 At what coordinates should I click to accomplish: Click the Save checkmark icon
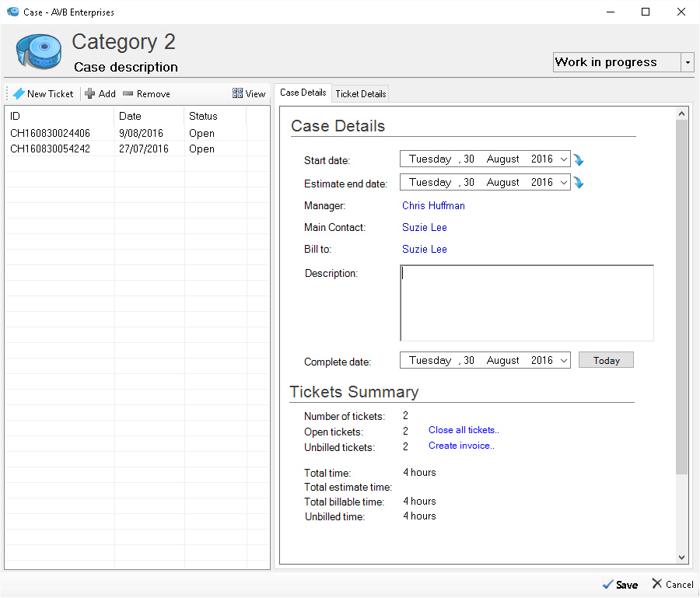(x=607, y=585)
